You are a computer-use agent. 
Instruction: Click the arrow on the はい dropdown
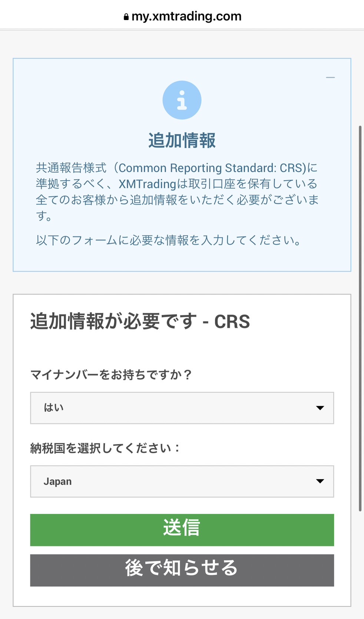320,408
